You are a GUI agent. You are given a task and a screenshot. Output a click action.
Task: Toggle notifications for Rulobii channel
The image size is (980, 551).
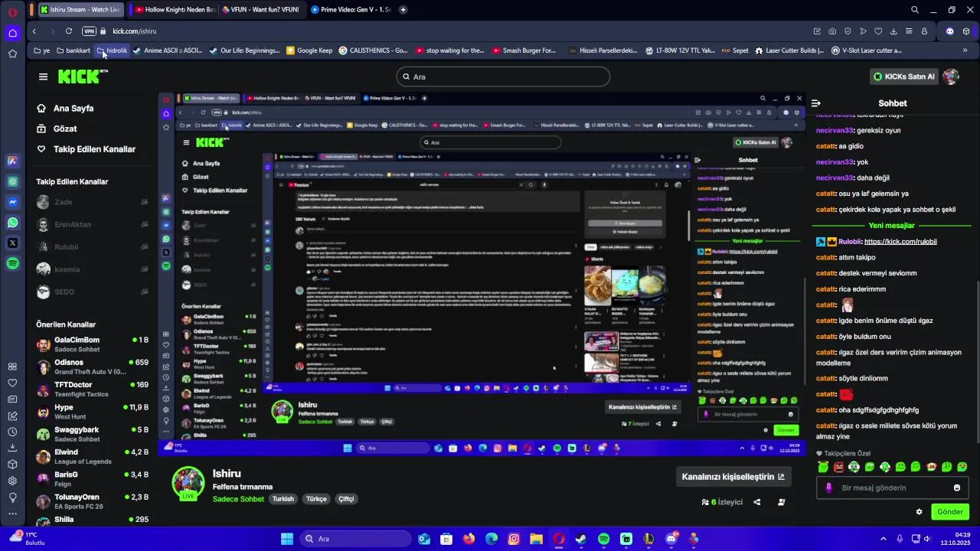coord(144,247)
